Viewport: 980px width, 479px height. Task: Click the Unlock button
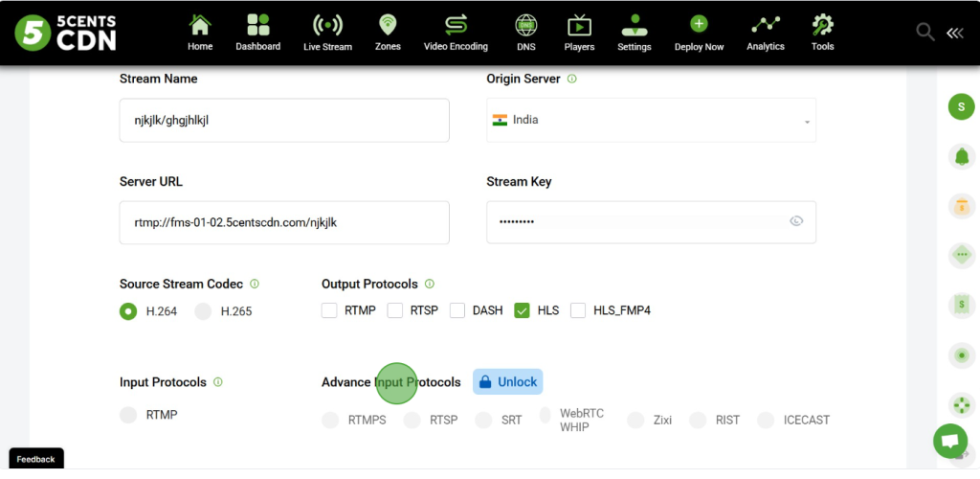click(507, 381)
